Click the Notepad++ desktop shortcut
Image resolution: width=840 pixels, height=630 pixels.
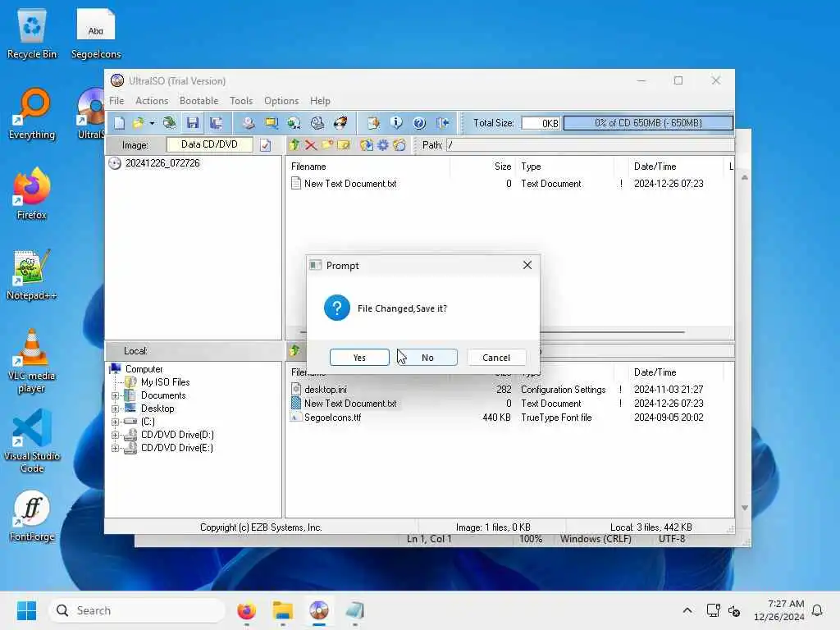tap(31, 274)
